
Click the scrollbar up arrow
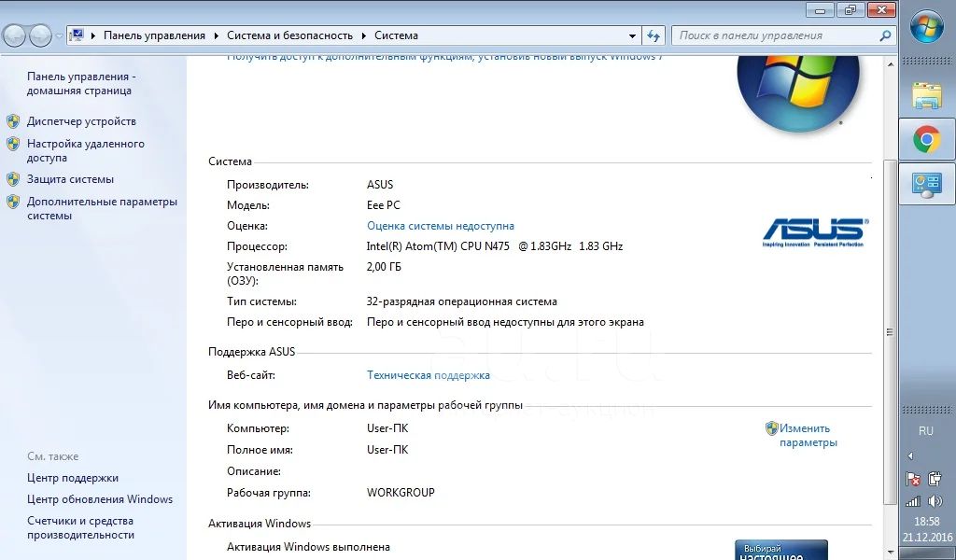click(890, 64)
